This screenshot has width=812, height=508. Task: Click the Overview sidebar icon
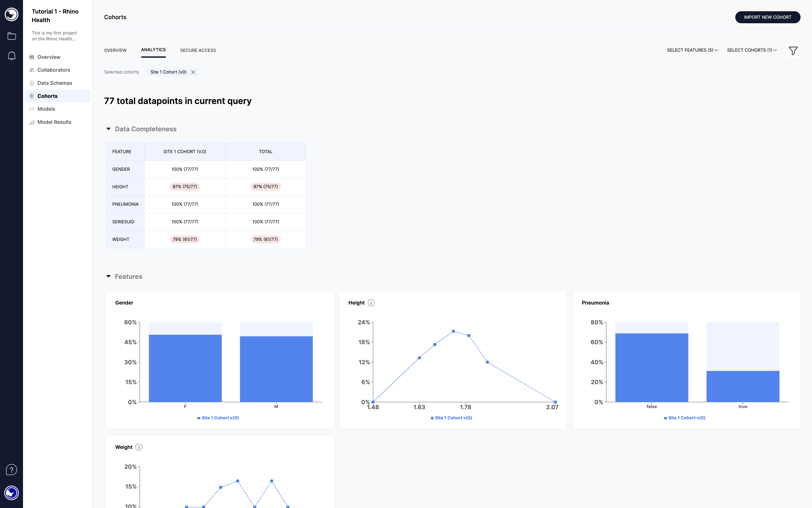[x=32, y=57]
